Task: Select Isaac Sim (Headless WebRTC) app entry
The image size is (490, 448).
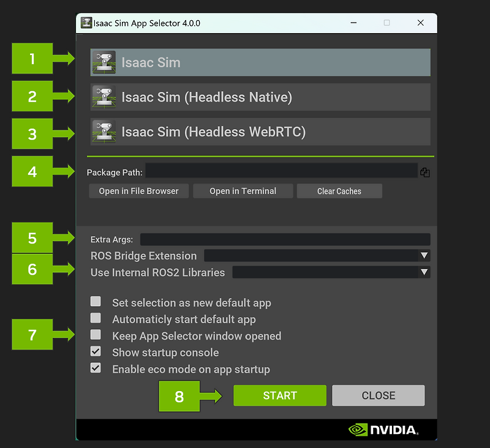Action: pos(260,132)
